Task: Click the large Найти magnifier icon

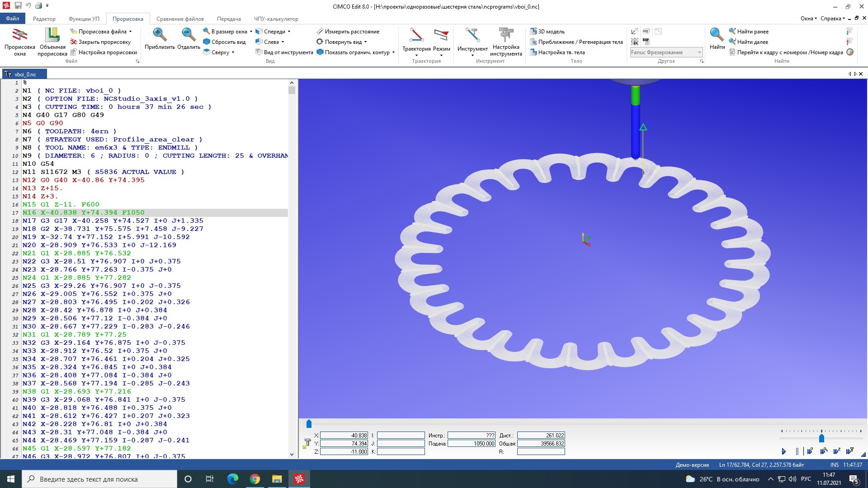Action: coord(717,35)
